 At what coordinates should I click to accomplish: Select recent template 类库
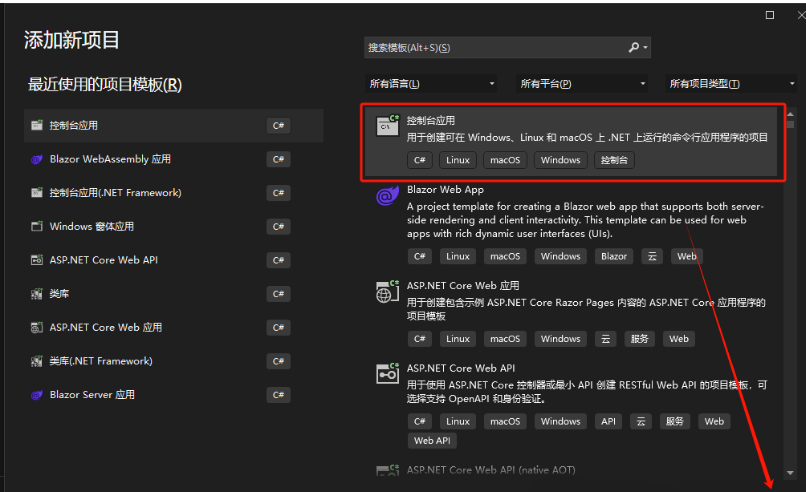tap(173, 294)
